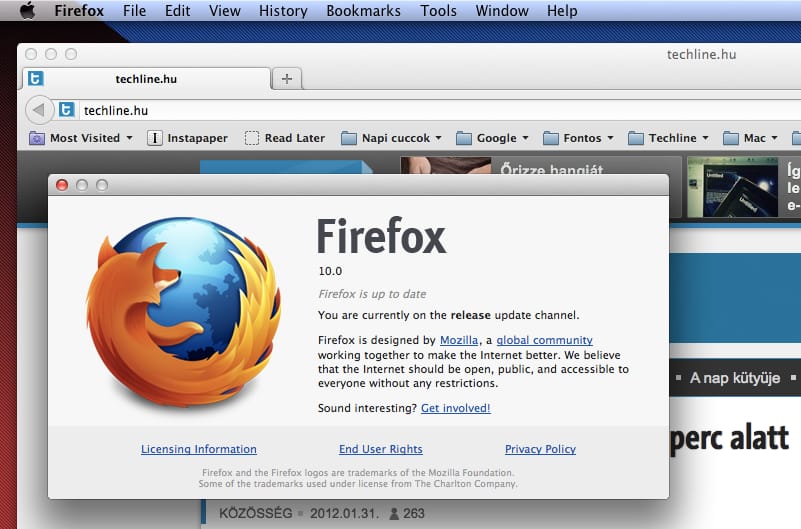The image size is (801, 529).
Task: Expand the Napi cuccok bookmark folder
Action: [x=391, y=138]
